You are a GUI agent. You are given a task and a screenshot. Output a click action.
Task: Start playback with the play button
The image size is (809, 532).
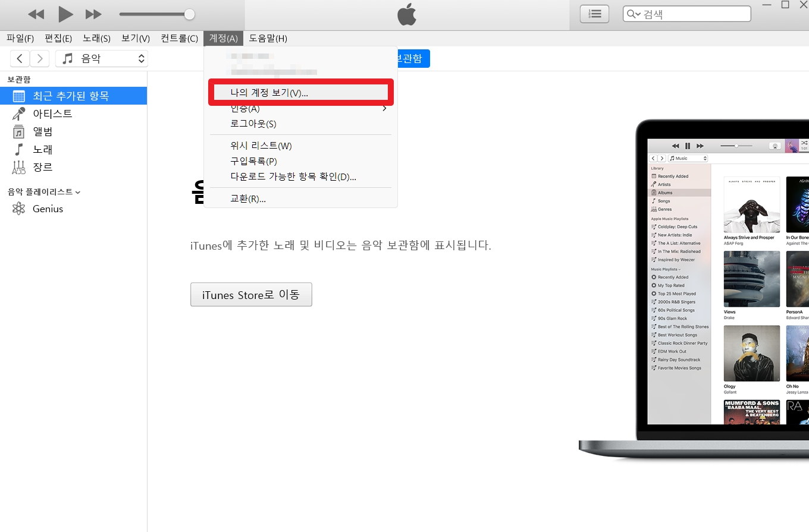[x=65, y=14]
